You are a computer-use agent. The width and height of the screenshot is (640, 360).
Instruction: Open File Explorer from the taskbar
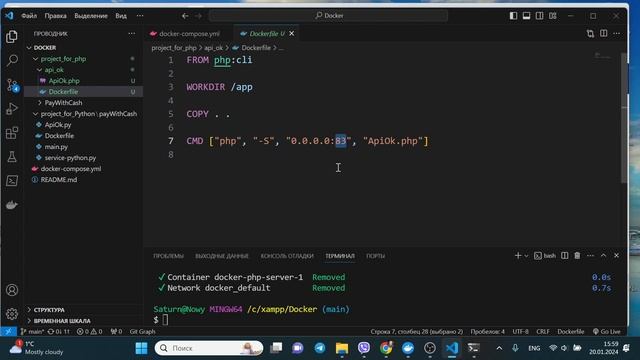coord(342,348)
